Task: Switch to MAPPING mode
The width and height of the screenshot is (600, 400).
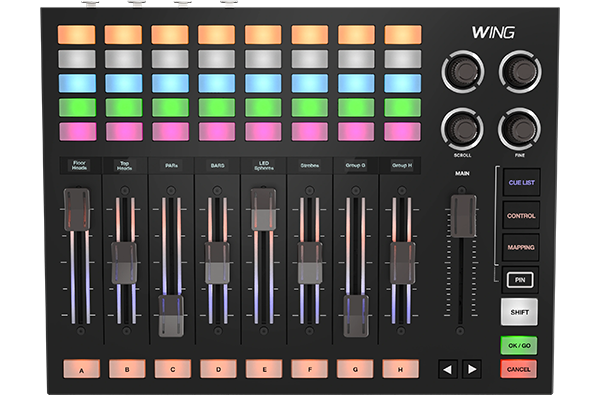Action: 521,247
